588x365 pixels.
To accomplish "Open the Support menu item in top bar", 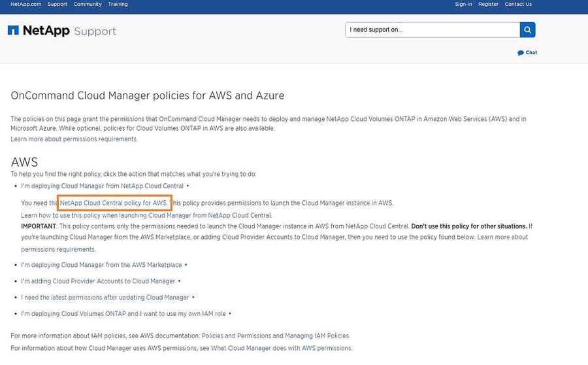I will (x=57, y=4).
